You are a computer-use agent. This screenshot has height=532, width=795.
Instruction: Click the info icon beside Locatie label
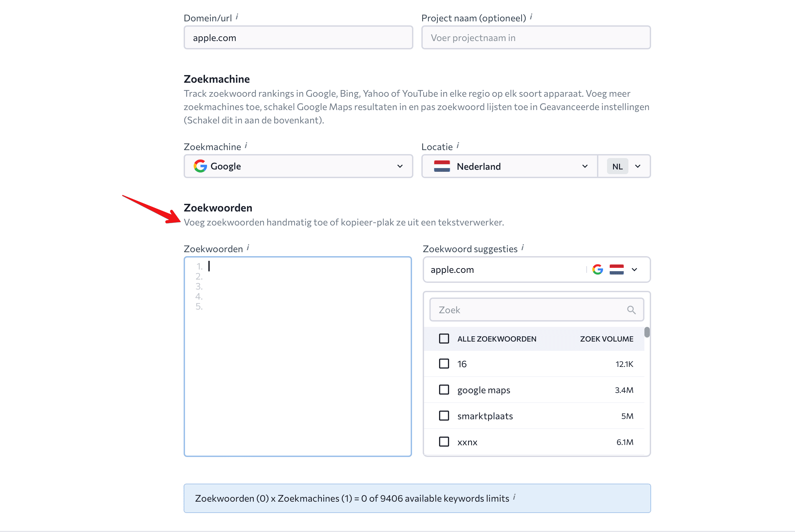click(x=457, y=145)
